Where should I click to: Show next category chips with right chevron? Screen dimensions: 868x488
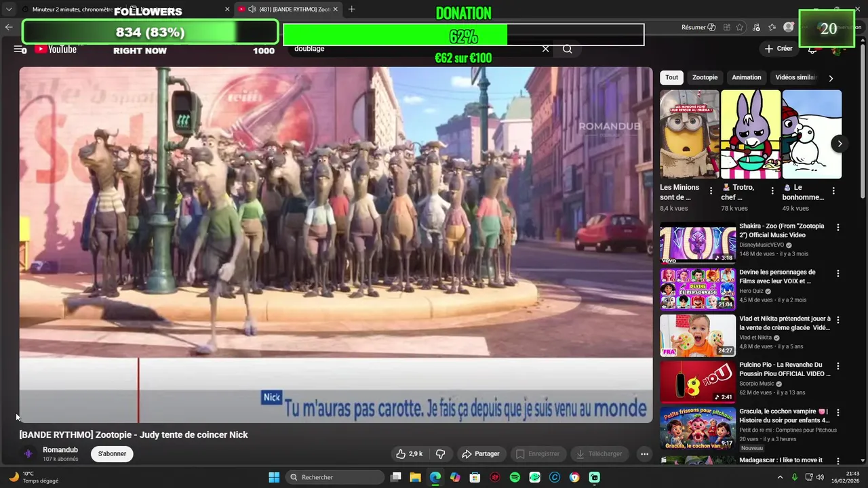831,78
